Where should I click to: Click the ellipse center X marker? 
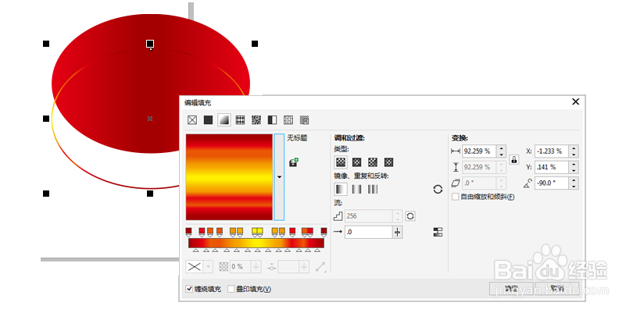150,119
